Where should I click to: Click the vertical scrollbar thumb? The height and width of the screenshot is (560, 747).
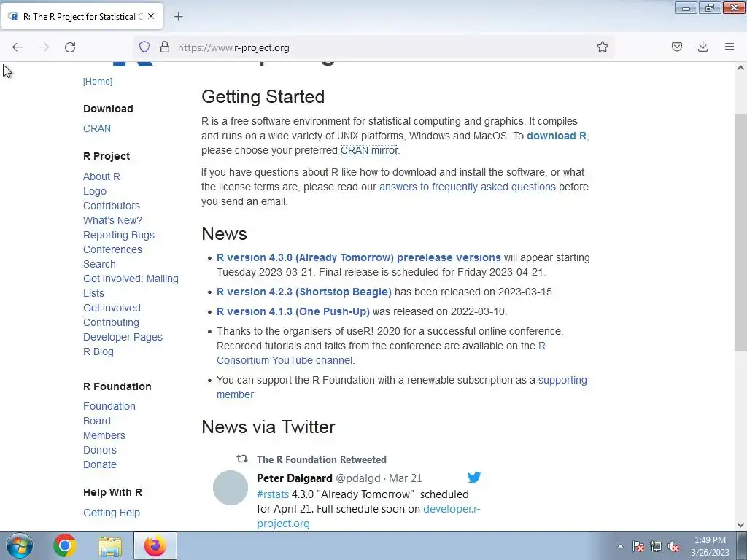click(x=740, y=233)
